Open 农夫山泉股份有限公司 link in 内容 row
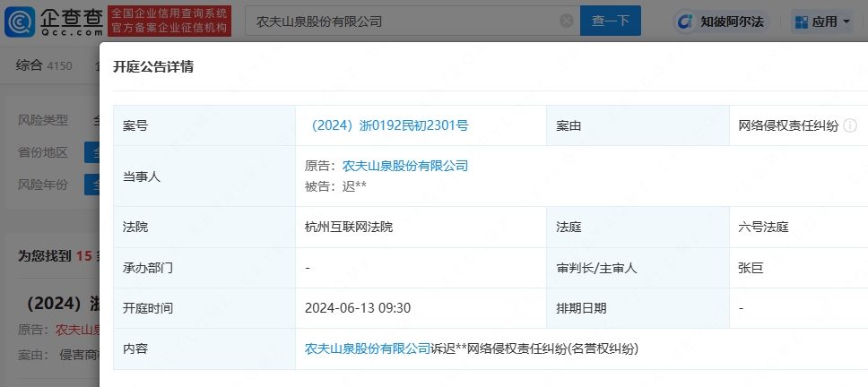The width and height of the screenshot is (868, 387). tap(368, 348)
